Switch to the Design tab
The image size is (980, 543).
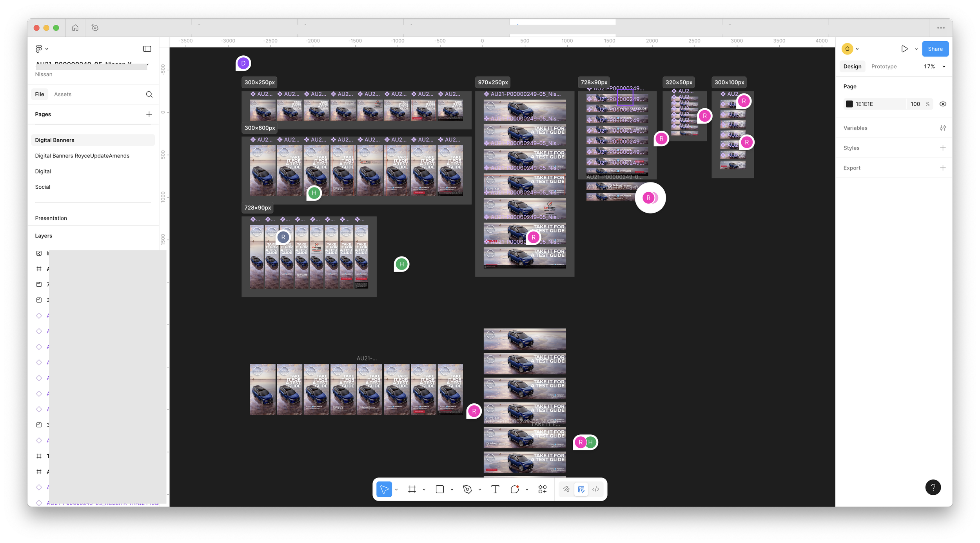click(x=852, y=66)
